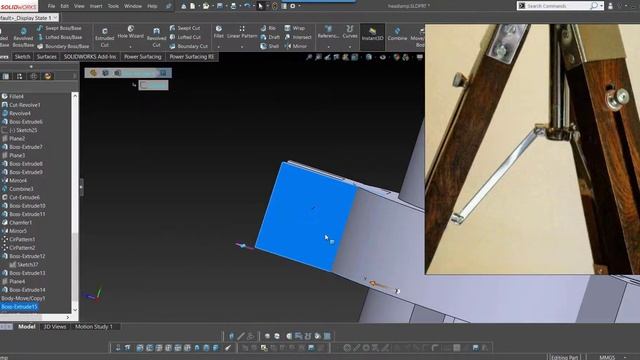The height and width of the screenshot is (360, 640).
Task: Open the Hole Wizard tool
Action: coord(131,32)
